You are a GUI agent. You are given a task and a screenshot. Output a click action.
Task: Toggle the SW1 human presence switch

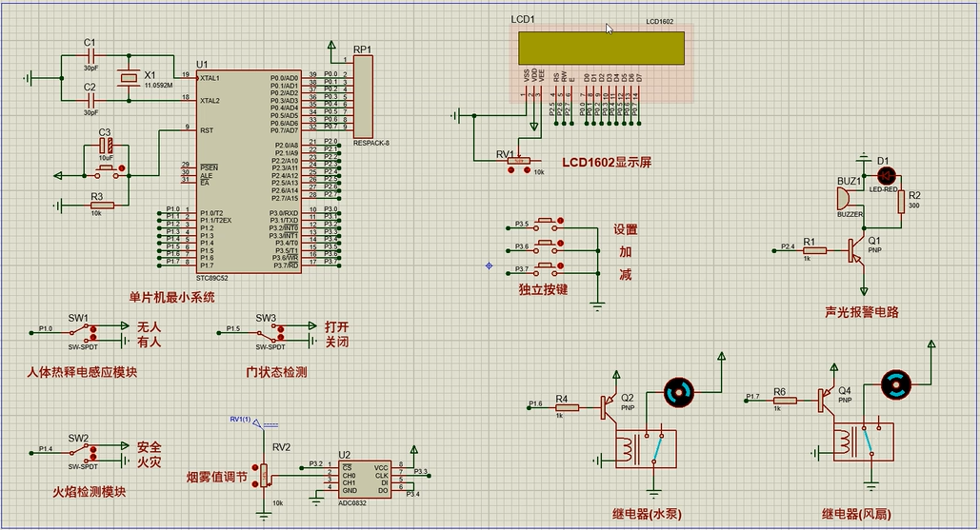[x=93, y=333]
